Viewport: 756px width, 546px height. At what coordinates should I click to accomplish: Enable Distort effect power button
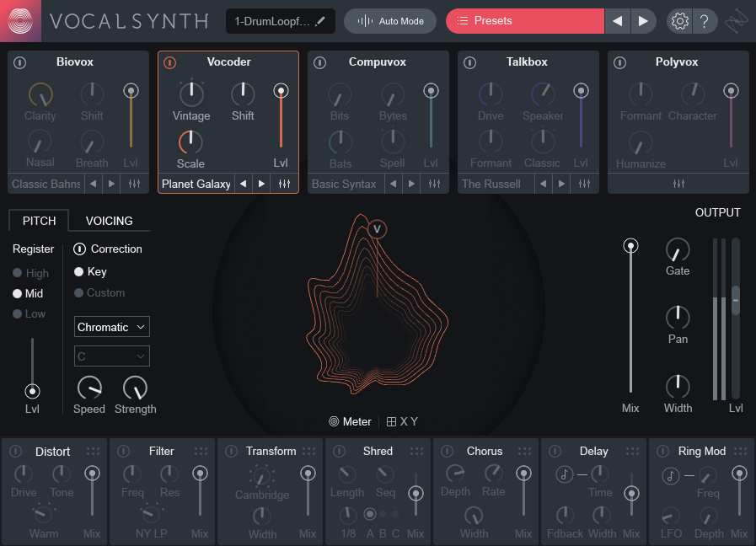pyautogui.click(x=16, y=451)
